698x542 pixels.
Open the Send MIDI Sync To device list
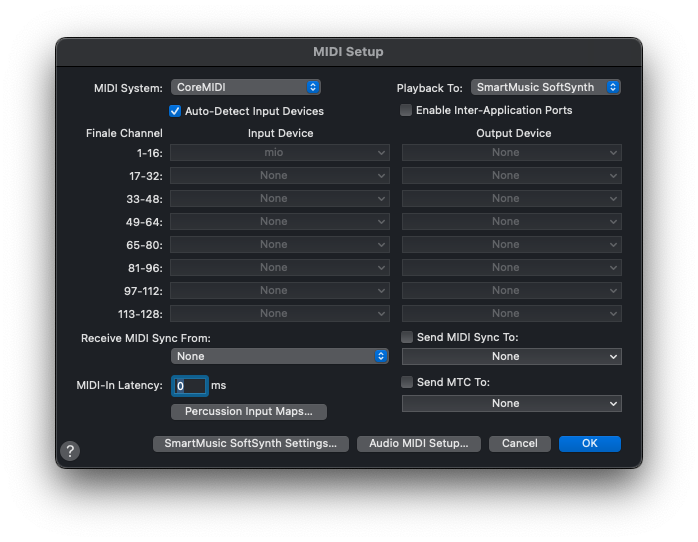pyautogui.click(x=512, y=356)
